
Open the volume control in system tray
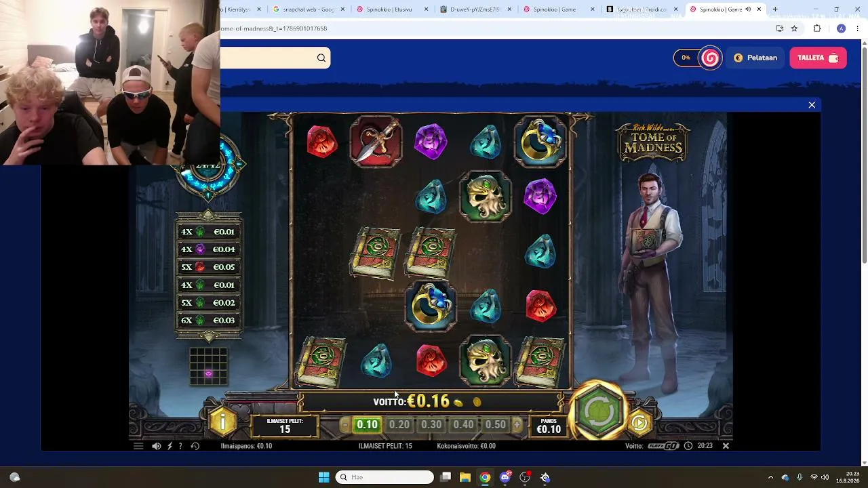coord(825,477)
